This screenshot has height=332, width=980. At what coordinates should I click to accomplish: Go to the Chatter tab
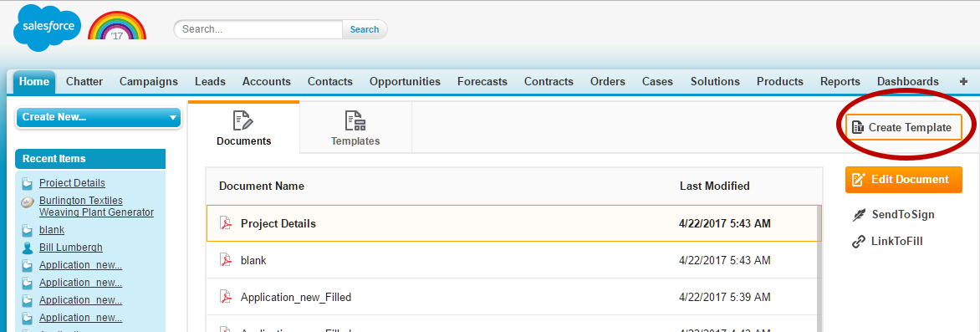(x=84, y=81)
